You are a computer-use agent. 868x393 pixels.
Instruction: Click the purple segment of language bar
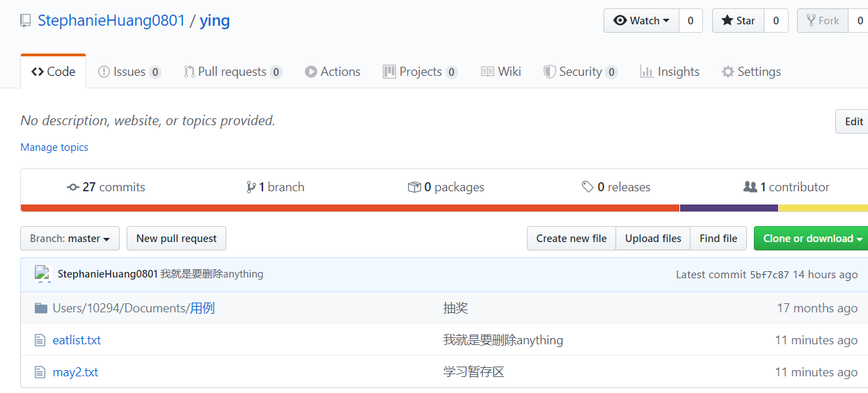pyautogui.click(x=729, y=207)
